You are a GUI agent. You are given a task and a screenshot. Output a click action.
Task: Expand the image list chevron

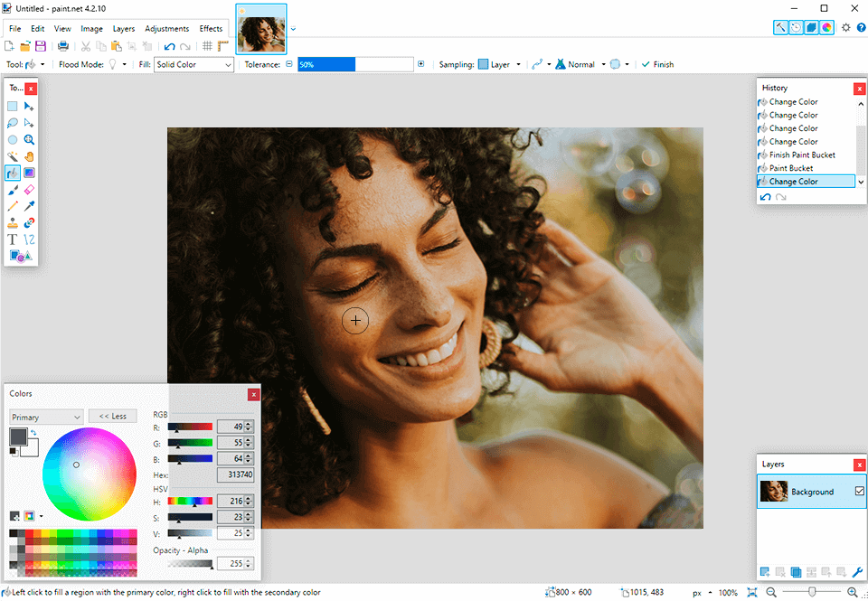[293, 29]
